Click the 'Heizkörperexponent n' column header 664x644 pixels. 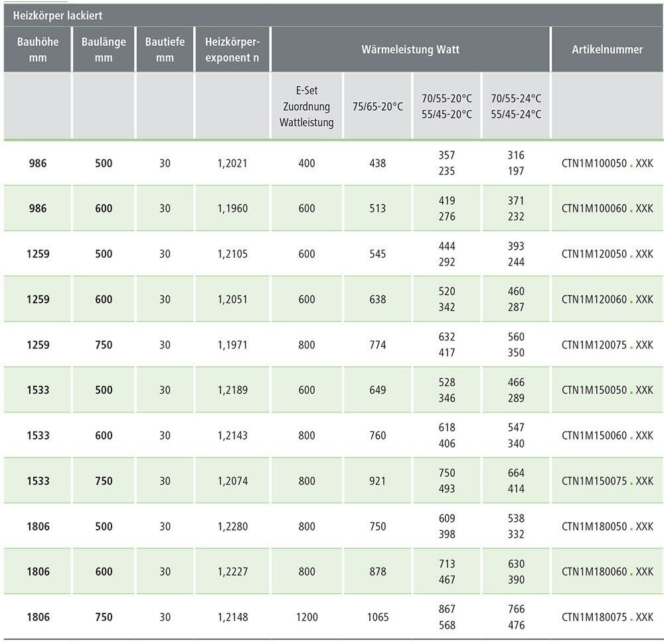tap(232, 50)
